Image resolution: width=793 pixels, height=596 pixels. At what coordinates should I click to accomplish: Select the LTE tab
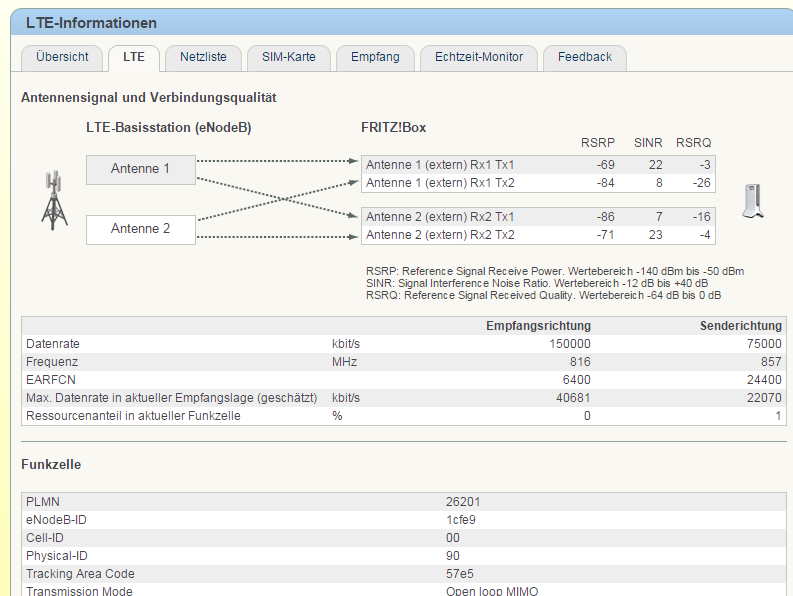[134, 57]
